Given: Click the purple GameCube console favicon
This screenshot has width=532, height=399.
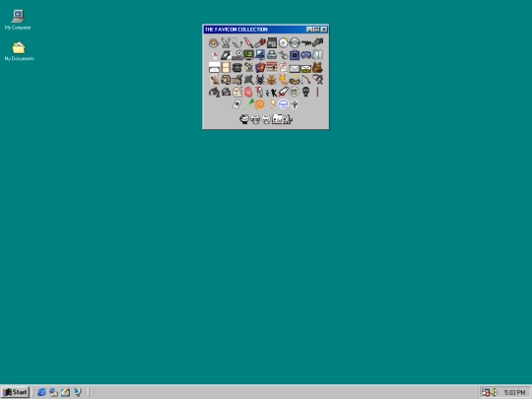Looking at the screenshot, I should [x=295, y=54].
